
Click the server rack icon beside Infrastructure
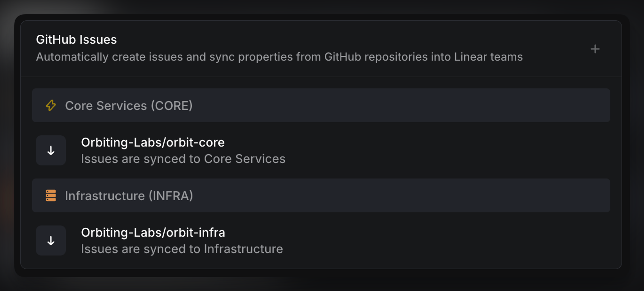pos(51,196)
